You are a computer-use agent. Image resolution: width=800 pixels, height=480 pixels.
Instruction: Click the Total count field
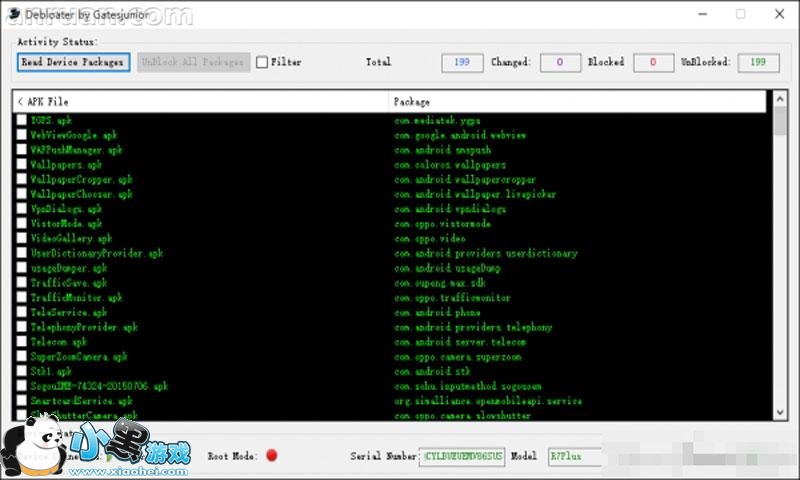tap(461, 62)
